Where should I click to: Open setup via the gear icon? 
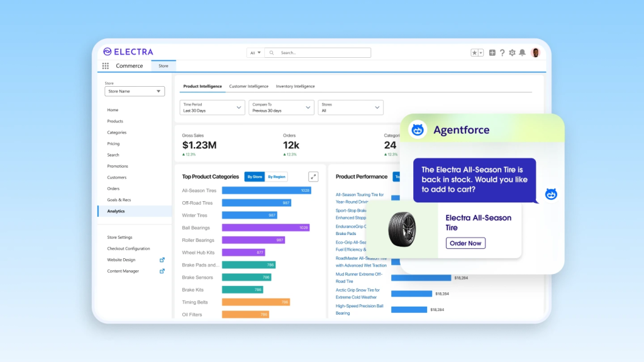[x=512, y=53]
